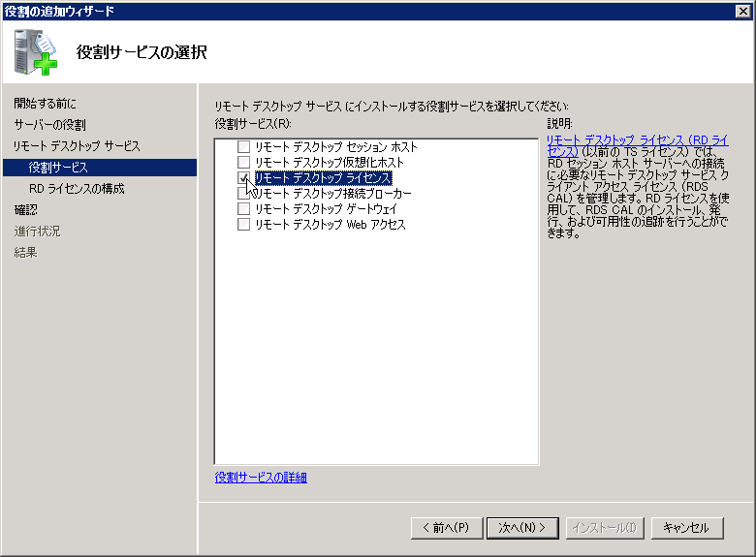
Task: Click the server role wizard icon
Action: point(35,52)
